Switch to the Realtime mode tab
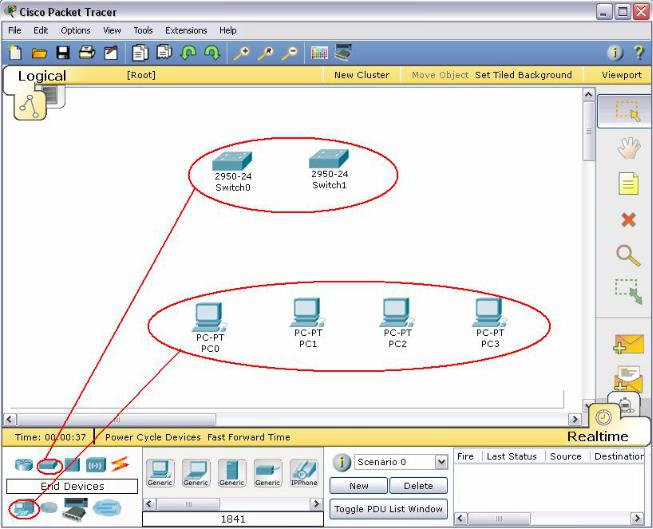Viewport: 653px width, 529px height. (597, 436)
